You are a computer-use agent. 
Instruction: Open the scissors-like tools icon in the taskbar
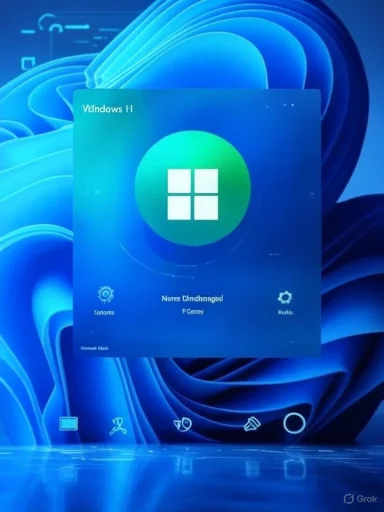(x=118, y=426)
